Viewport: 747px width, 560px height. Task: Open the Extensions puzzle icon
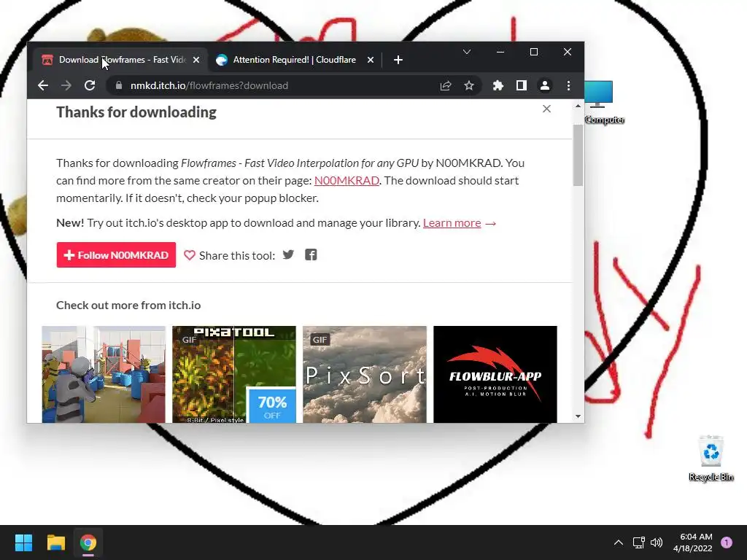[498, 85]
